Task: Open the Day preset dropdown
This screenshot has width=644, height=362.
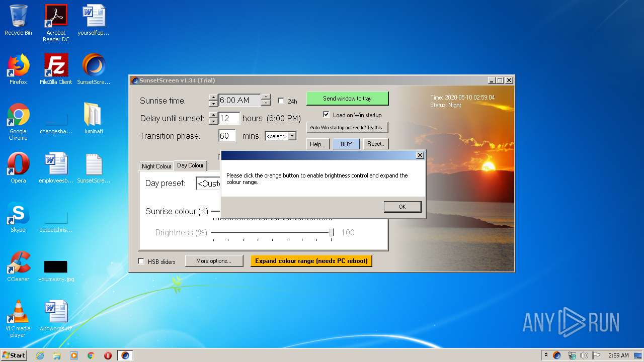Action: pyautogui.click(x=208, y=183)
